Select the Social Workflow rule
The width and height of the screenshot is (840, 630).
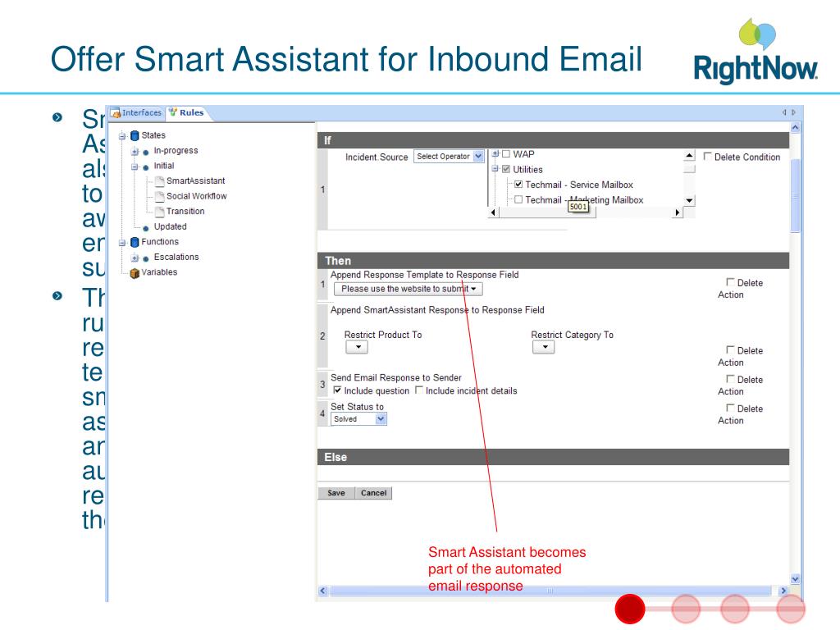197,196
